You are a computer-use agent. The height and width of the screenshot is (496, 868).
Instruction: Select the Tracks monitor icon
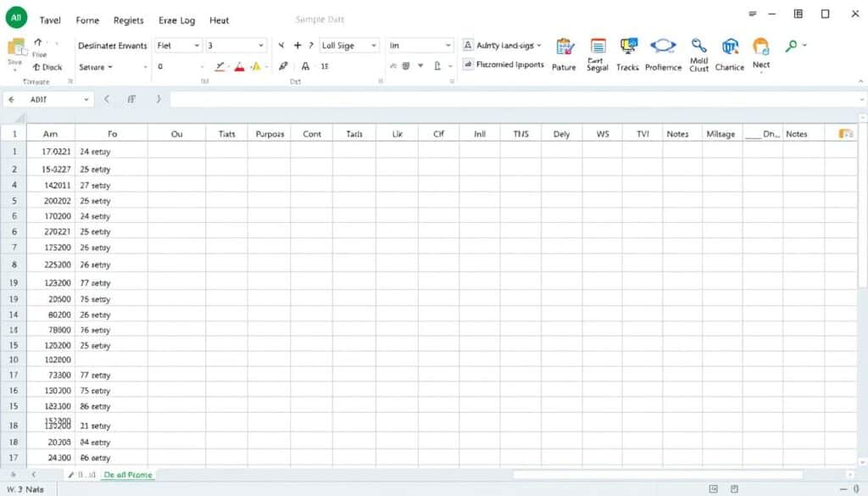pyautogui.click(x=628, y=48)
